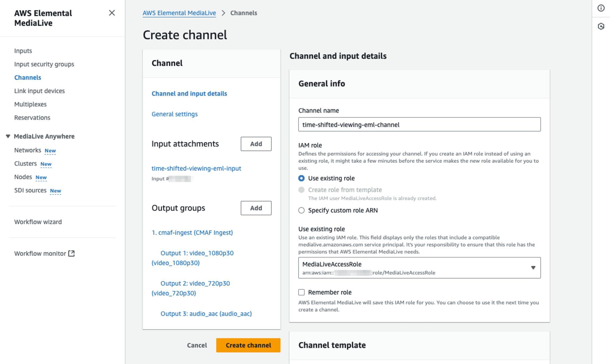Add an output group

point(256,208)
